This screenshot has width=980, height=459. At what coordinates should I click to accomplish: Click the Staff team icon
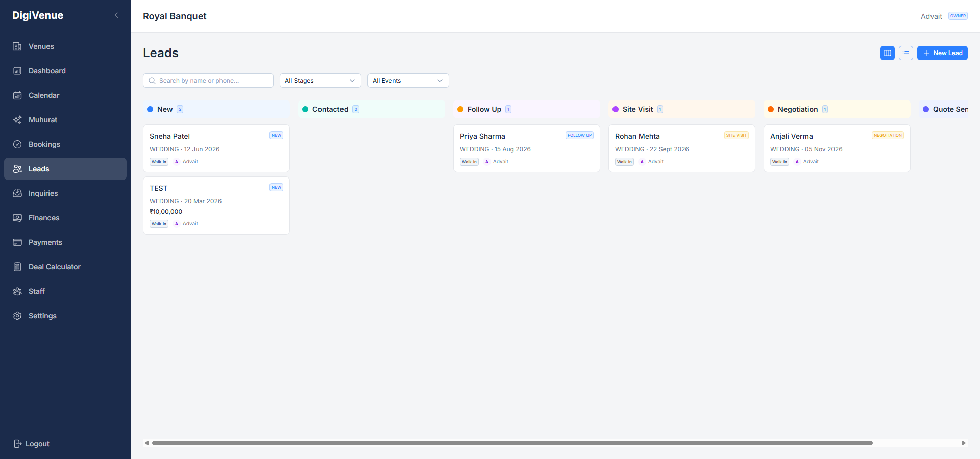click(17, 291)
